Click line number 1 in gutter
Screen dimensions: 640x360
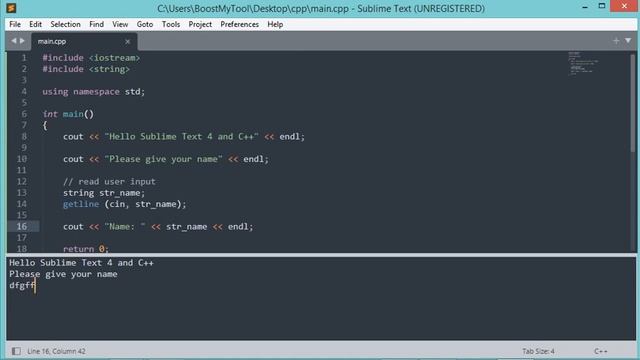[x=24, y=58]
